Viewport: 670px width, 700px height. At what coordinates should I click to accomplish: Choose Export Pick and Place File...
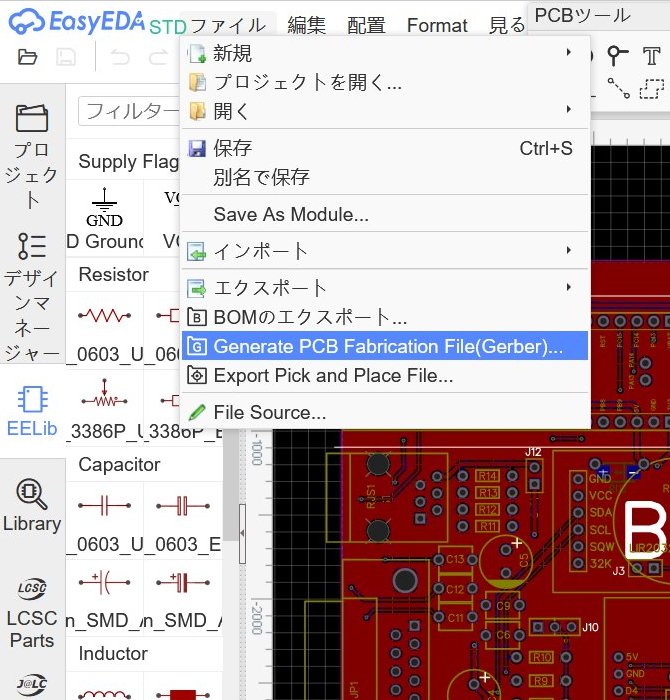(x=385, y=375)
